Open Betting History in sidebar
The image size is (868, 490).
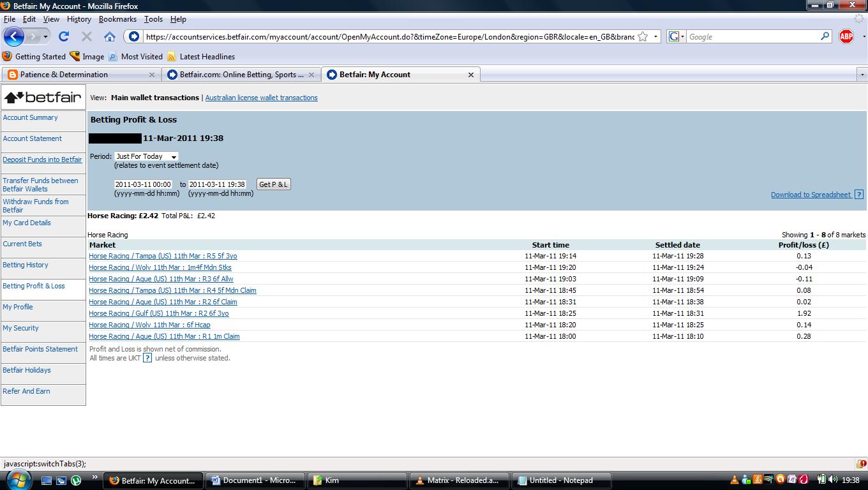point(26,265)
